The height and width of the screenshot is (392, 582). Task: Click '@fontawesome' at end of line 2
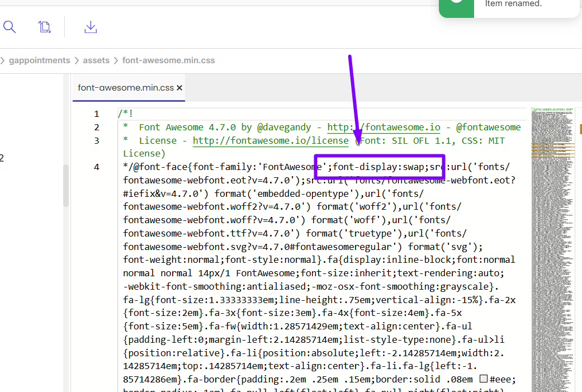pos(489,127)
